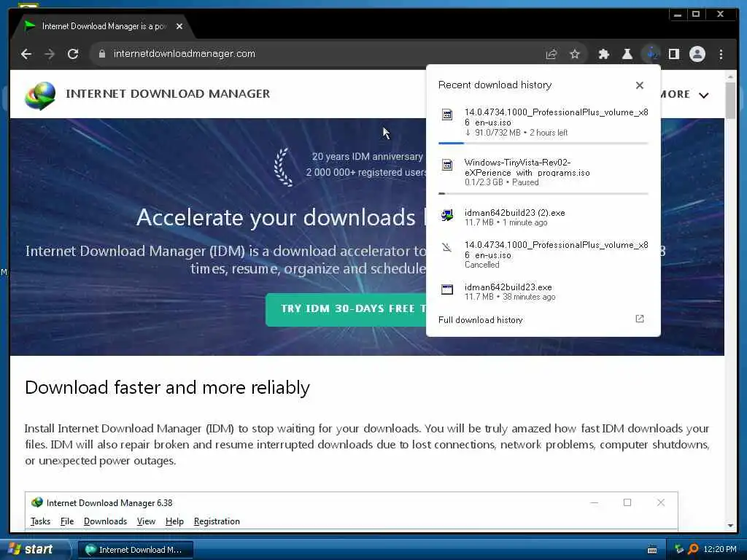This screenshot has width=747, height=560.
Task: Open the Extensions puzzle icon
Action: 603,54
